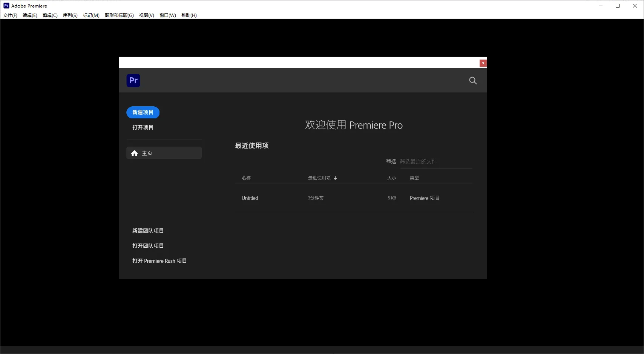
Task: Click 打开 Premiere Rush 项目
Action: 159,261
